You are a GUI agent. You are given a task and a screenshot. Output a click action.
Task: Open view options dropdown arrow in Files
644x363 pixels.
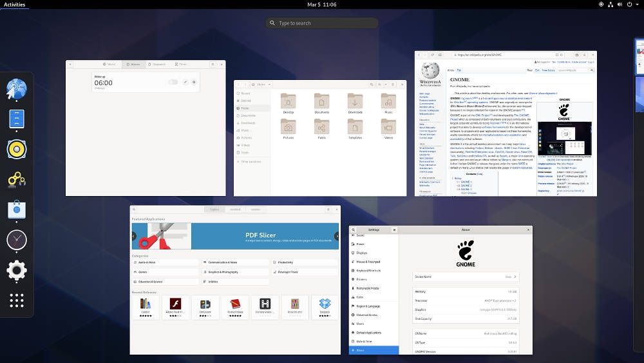[x=386, y=84]
